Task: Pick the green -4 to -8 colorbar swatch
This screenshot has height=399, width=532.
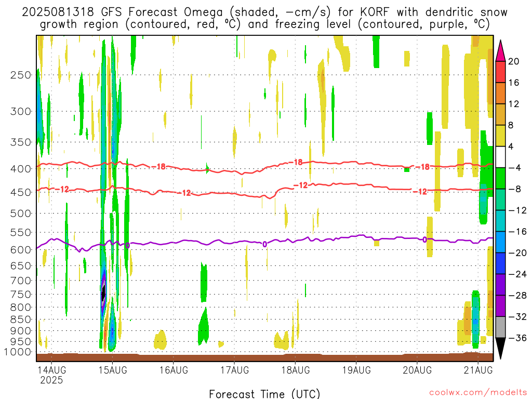Action: (500, 178)
